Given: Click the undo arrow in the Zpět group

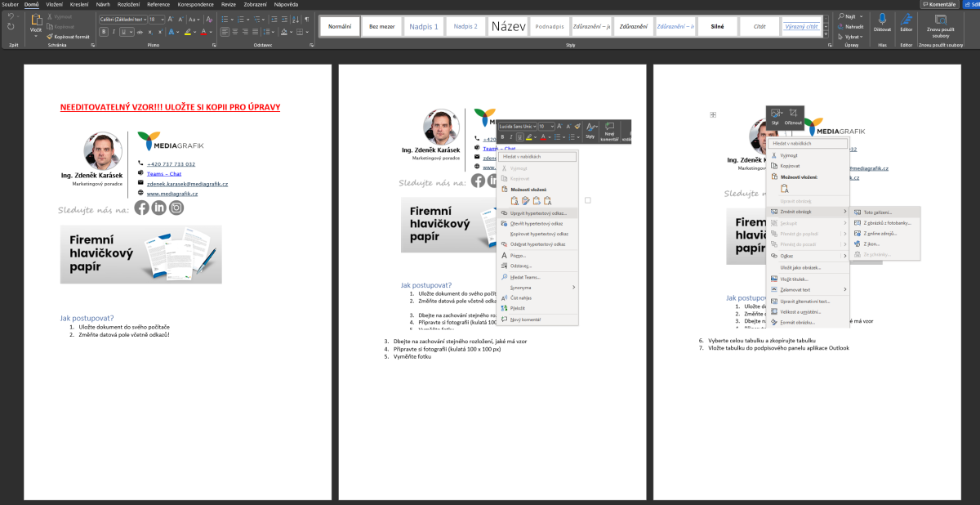Looking at the screenshot, I should click(11, 16).
